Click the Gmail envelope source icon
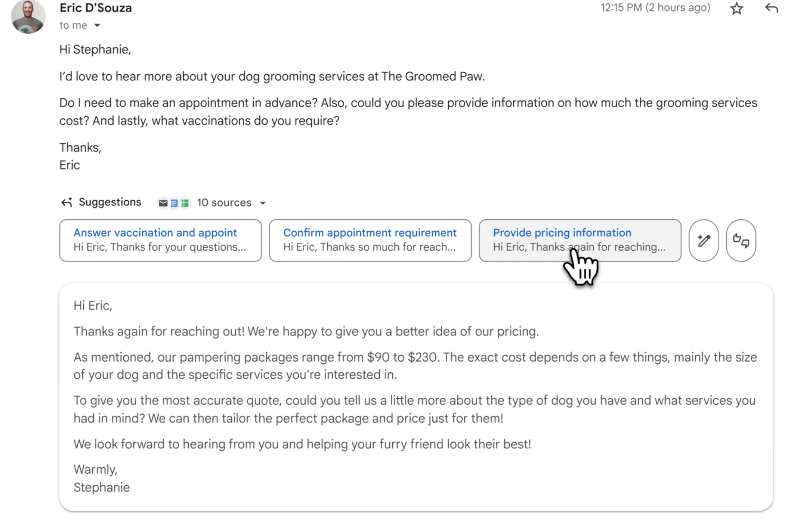 (163, 203)
